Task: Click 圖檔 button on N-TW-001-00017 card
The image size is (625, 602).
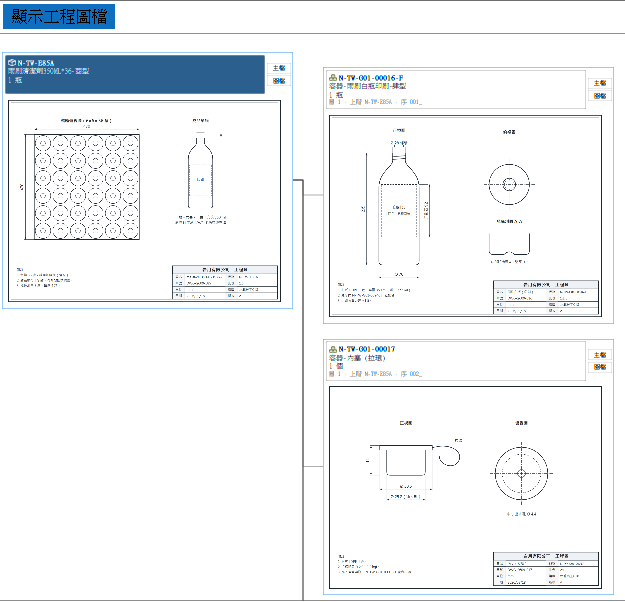Action: (x=600, y=367)
